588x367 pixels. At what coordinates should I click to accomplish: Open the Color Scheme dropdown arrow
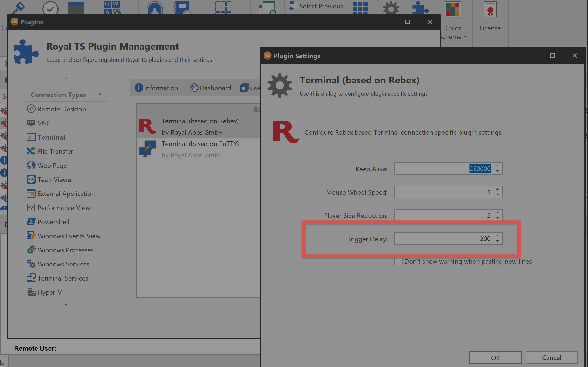pyautogui.click(x=465, y=37)
